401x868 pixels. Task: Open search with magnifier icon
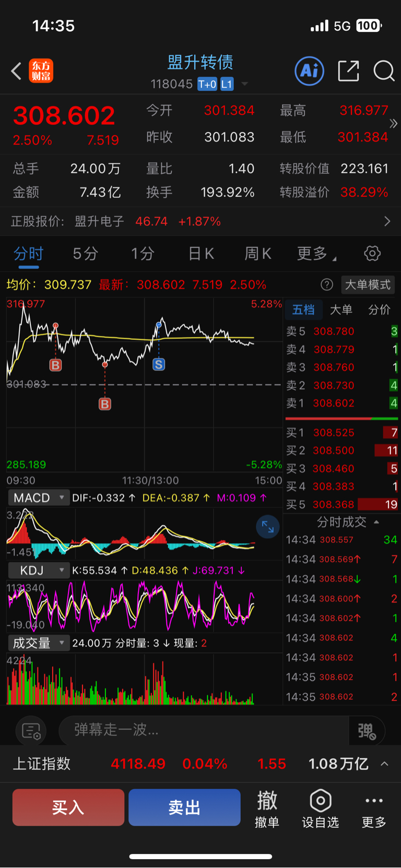point(384,71)
